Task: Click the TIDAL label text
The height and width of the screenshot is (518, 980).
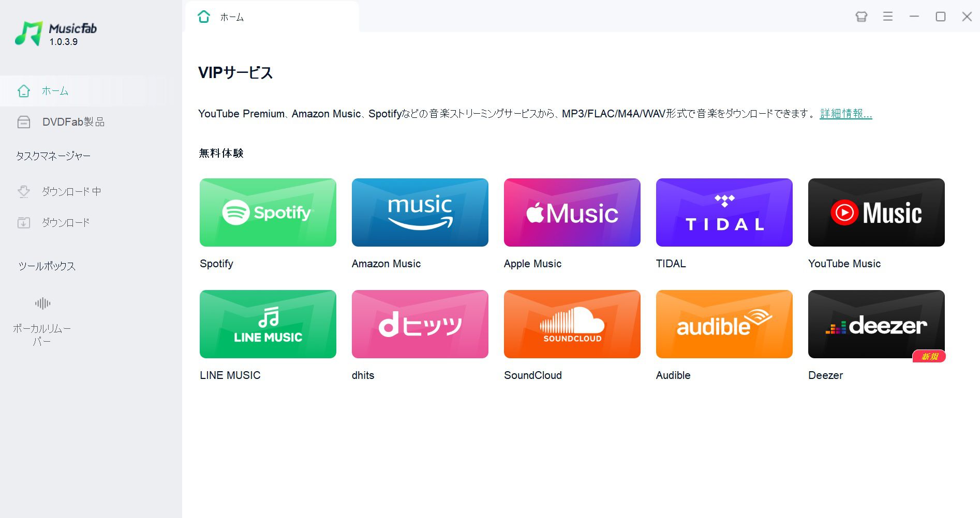Action: (671, 264)
